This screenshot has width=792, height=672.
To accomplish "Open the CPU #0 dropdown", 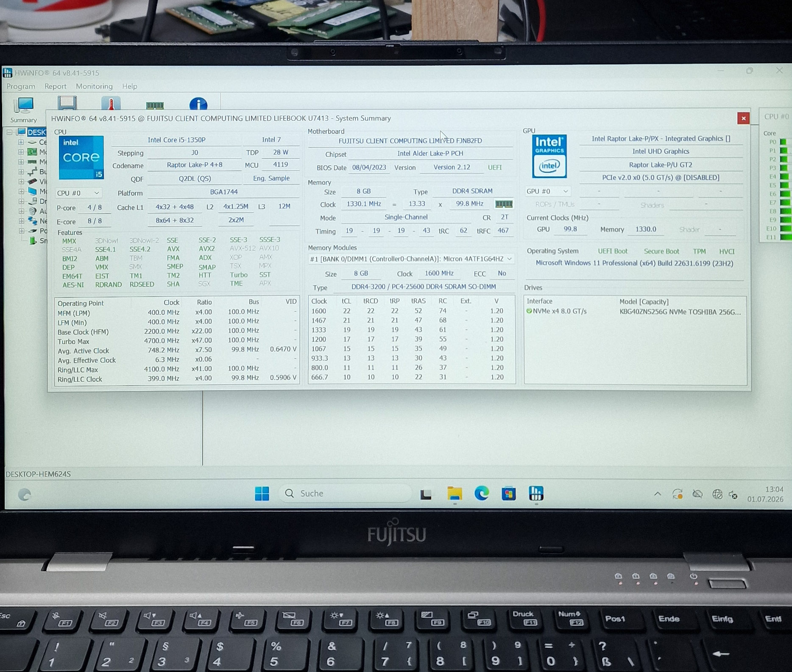I will [78, 193].
